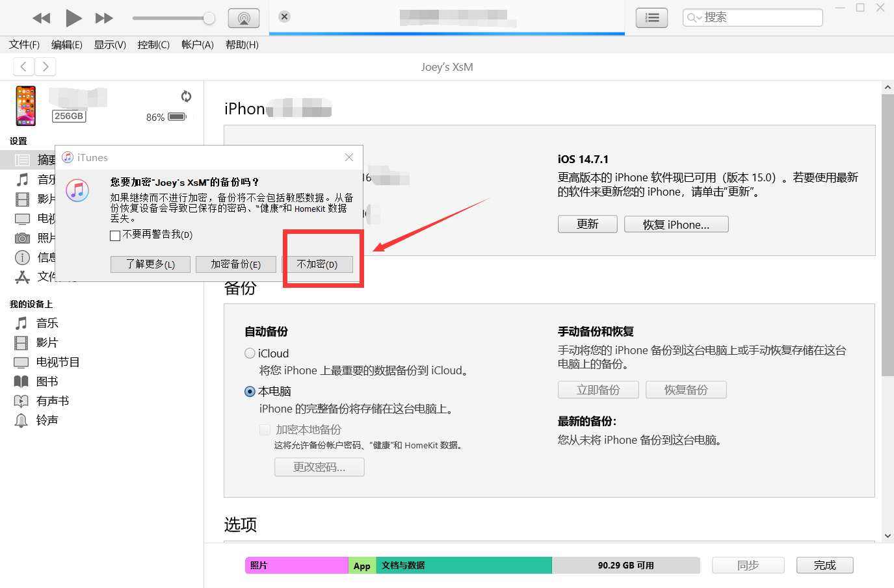The image size is (894, 588).
Task: Select the 摘要 summary row icon
Action: coord(23,160)
